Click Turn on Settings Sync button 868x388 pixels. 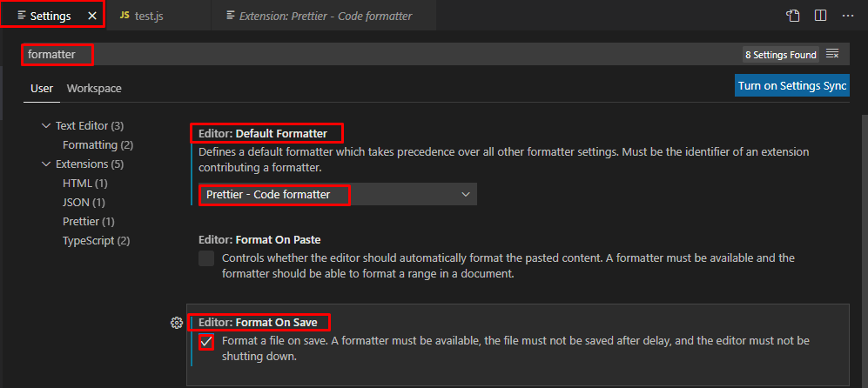tap(792, 86)
